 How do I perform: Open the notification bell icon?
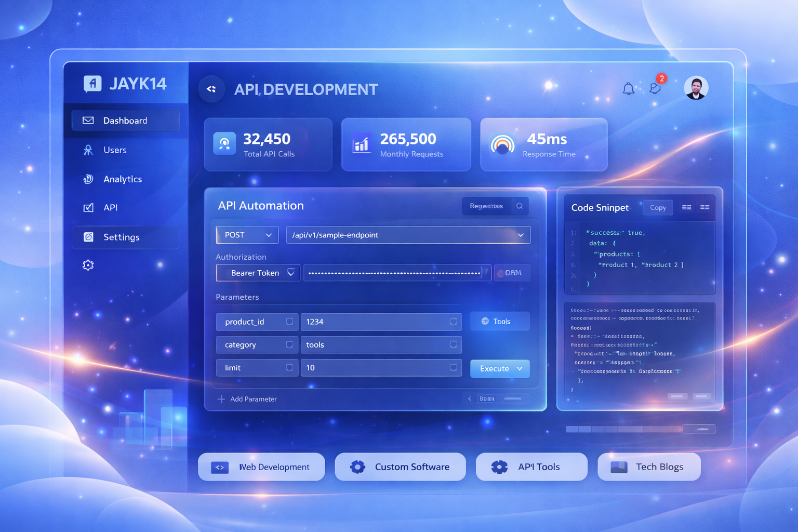pyautogui.click(x=628, y=89)
